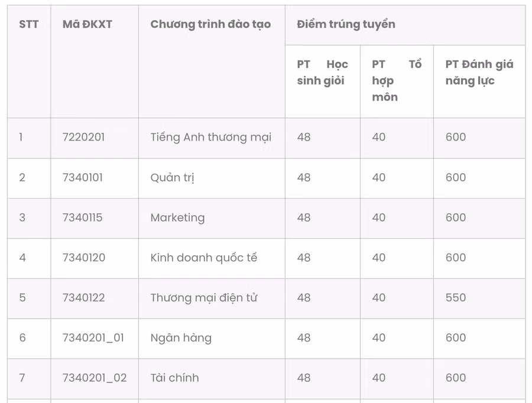Click the PT Tổ hợp môn subheader
Viewport: 532px width, 403px height.
point(396,80)
